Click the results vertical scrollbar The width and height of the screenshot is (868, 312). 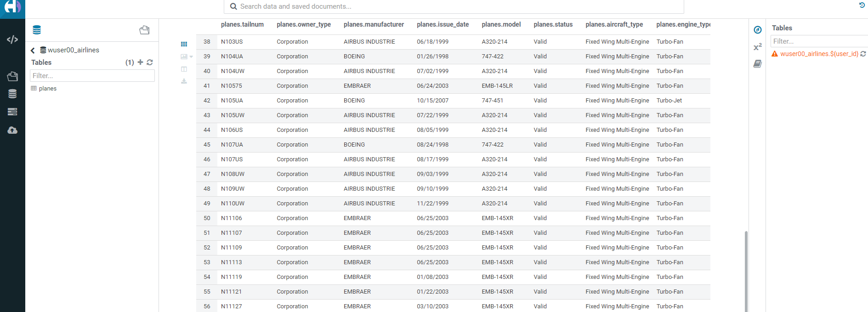click(746, 271)
